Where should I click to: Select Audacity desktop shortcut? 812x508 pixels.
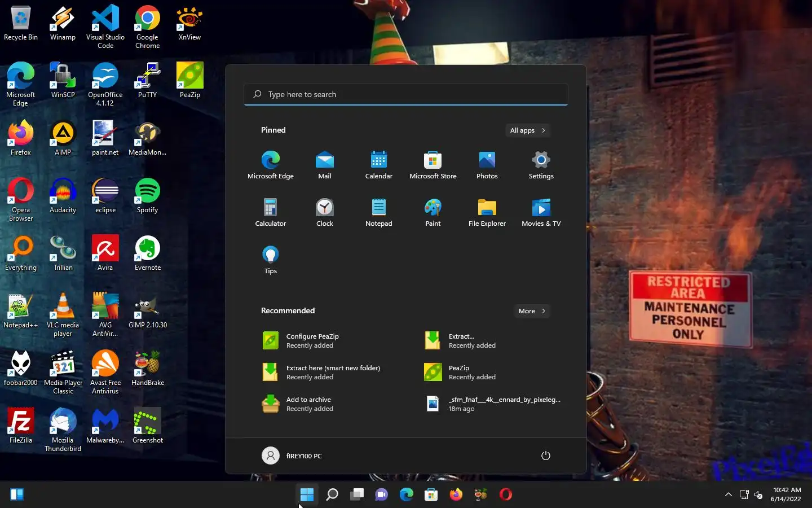click(63, 196)
